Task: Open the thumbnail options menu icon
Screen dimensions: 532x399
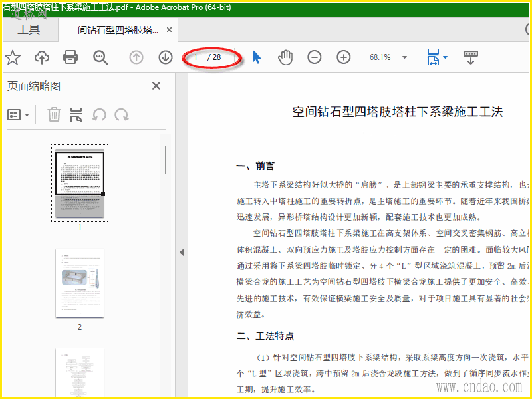Action: (19, 114)
